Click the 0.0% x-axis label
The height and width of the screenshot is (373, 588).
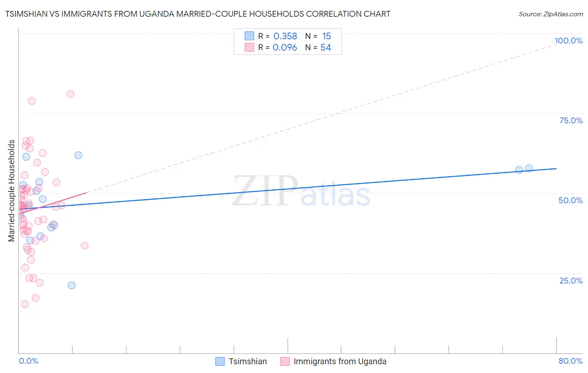click(x=29, y=361)
